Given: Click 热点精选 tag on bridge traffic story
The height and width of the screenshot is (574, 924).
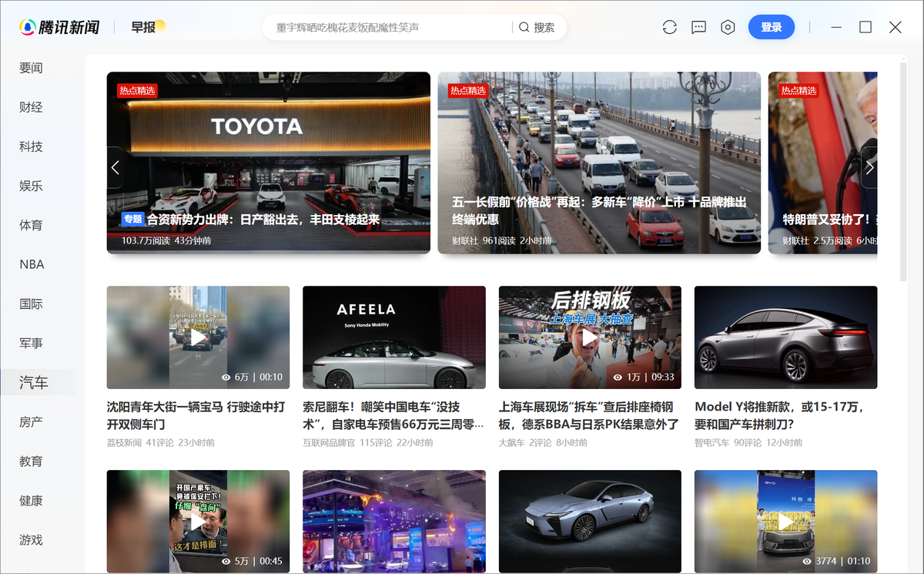Looking at the screenshot, I should click(x=468, y=91).
